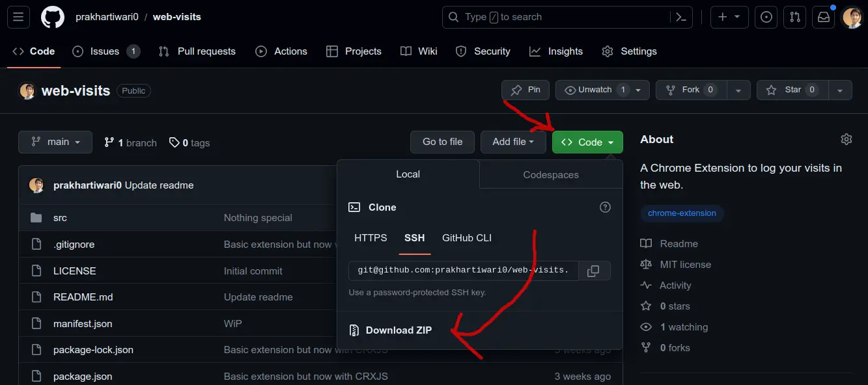Screen dimensions: 868x385
Task: Click the chrome-extension topic tag
Action: coord(682,213)
